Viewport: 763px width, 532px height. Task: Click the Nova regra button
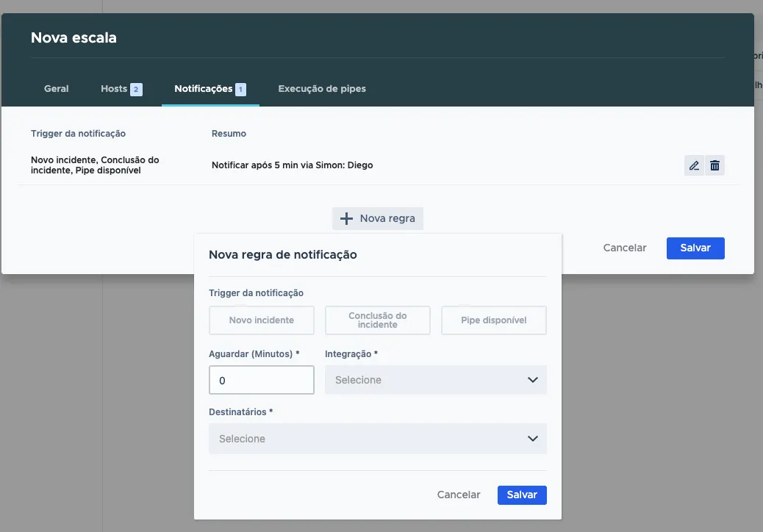pos(378,218)
